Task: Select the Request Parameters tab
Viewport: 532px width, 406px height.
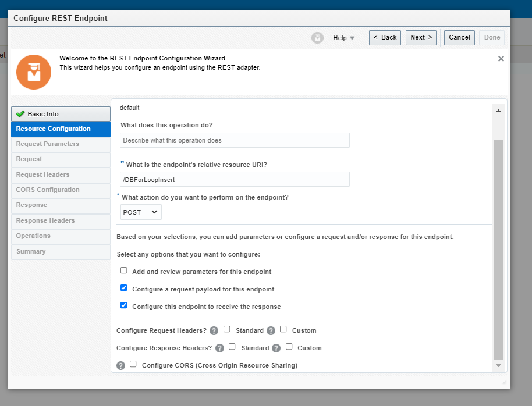Action: pos(61,144)
